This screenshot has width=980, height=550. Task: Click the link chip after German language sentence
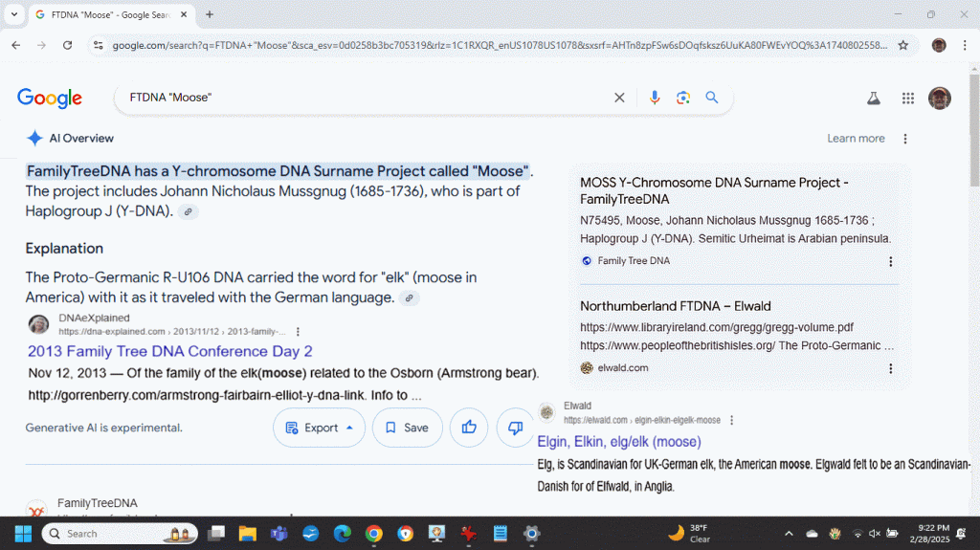click(410, 298)
